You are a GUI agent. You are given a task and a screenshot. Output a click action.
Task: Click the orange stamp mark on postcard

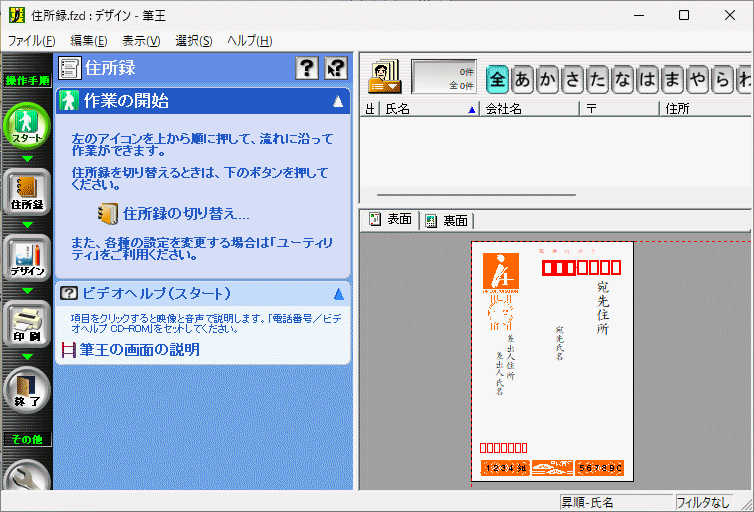click(x=501, y=273)
